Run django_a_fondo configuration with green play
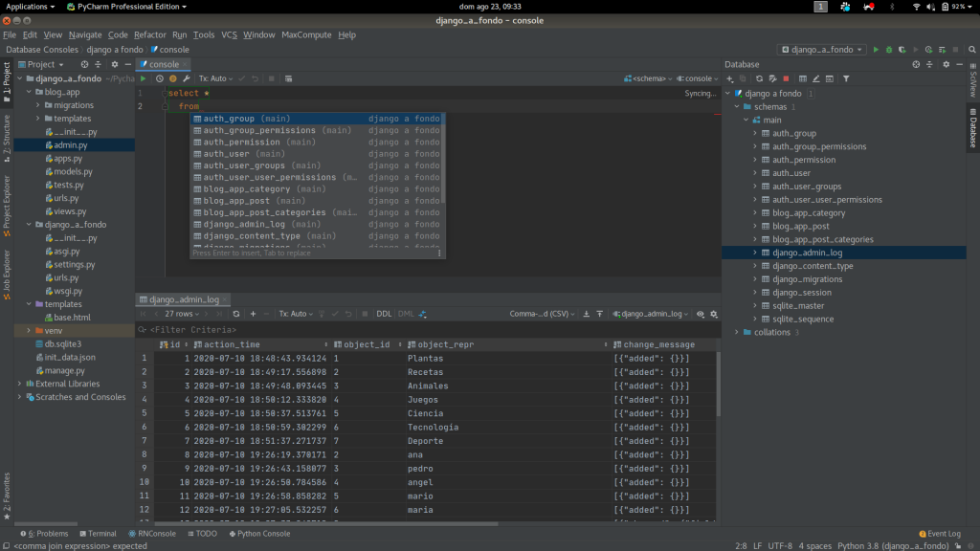980x551 pixels. click(x=876, y=50)
